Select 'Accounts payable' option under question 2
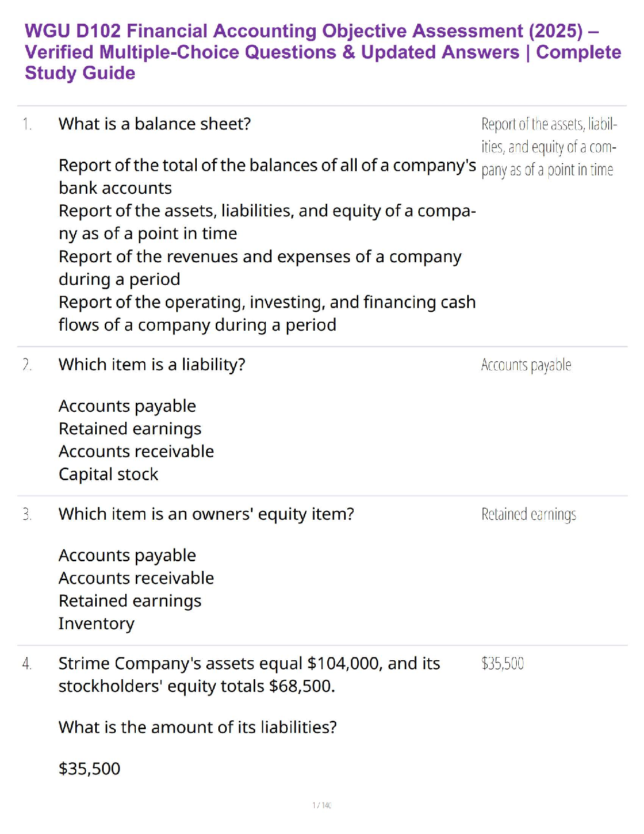 127,406
